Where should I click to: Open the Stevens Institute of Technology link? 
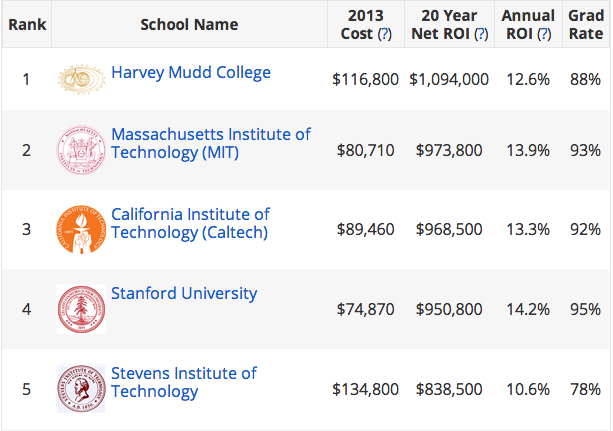click(x=184, y=383)
